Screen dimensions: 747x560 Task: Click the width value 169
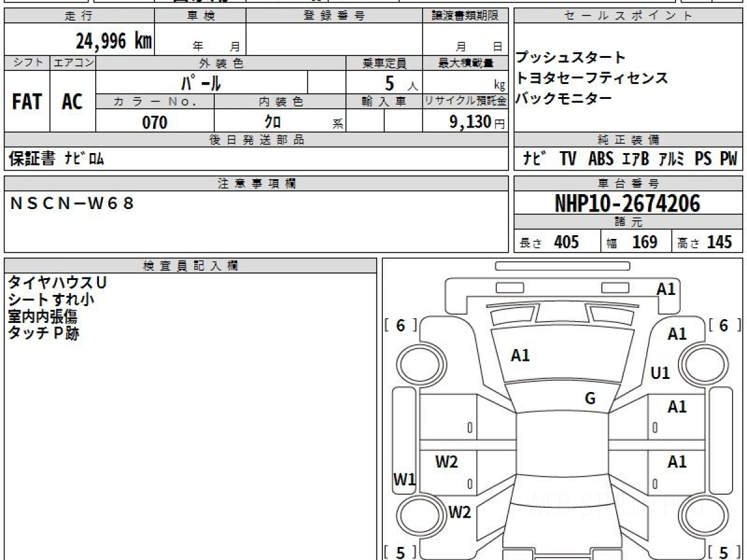coord(644,242)
